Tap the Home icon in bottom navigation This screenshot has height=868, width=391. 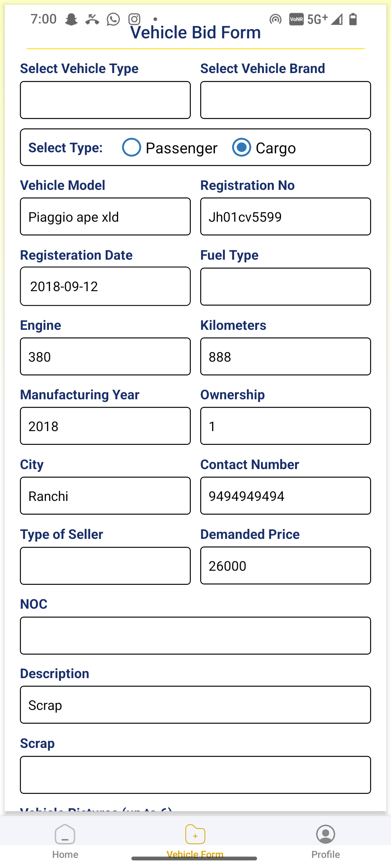[x=65, y=834]
